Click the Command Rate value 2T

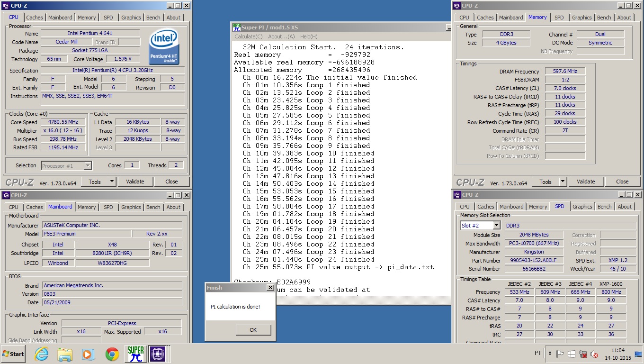point(565,130)
